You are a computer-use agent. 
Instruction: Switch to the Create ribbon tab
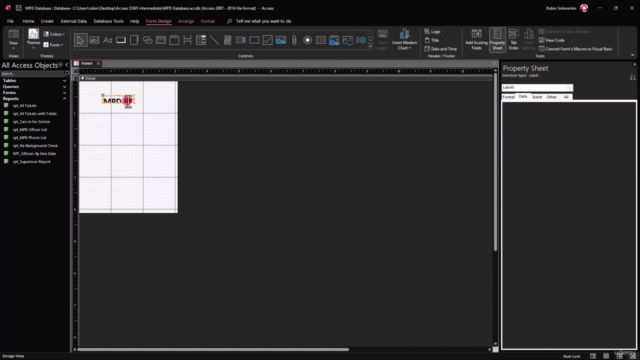coord(47,21)
